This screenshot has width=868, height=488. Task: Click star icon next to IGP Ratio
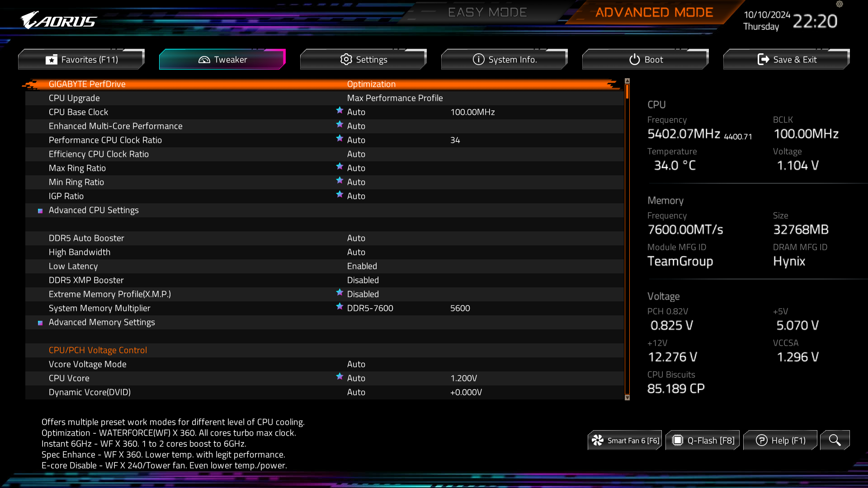(x=340, y=194)
